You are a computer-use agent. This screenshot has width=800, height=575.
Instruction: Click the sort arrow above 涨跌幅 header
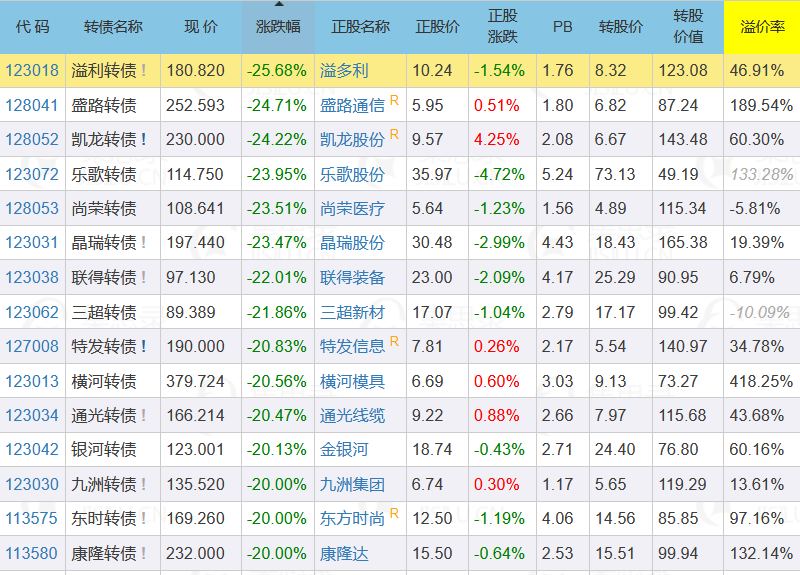pyautogui.click(x=278, y=6)
